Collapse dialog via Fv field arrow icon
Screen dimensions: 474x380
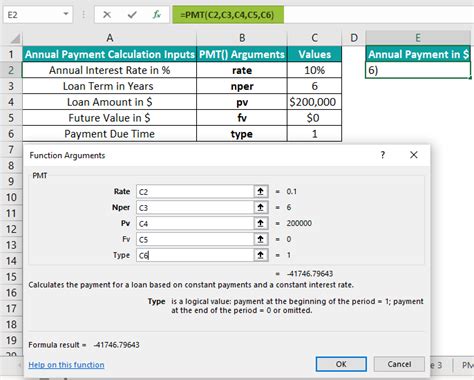pyautogui.click(x=261, y=239)
